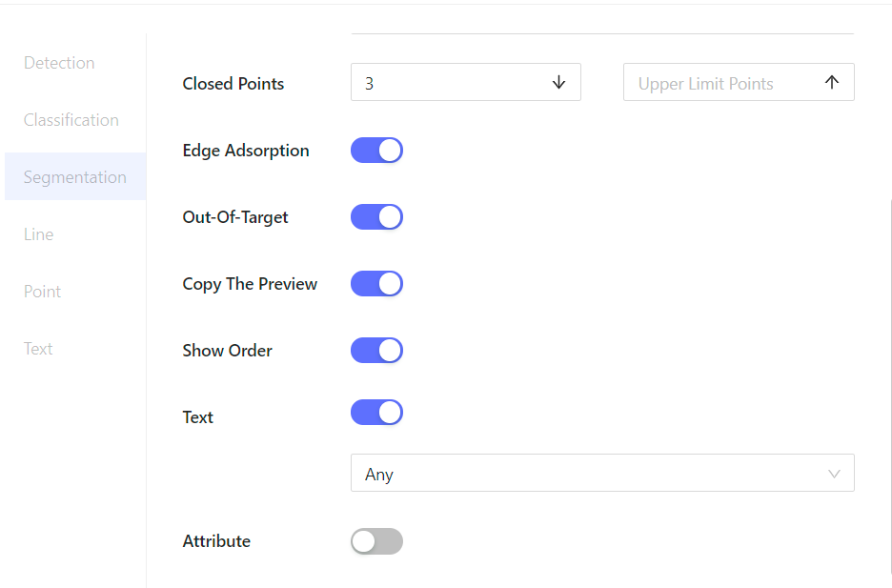Screen dimensions: 892x588
Task: Turn off the Out-Of-Target switch
Action: click(376, 216)
